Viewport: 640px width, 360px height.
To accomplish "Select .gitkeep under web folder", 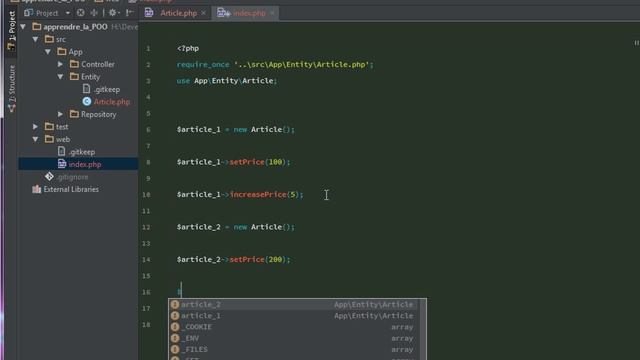I will [82, 152].
